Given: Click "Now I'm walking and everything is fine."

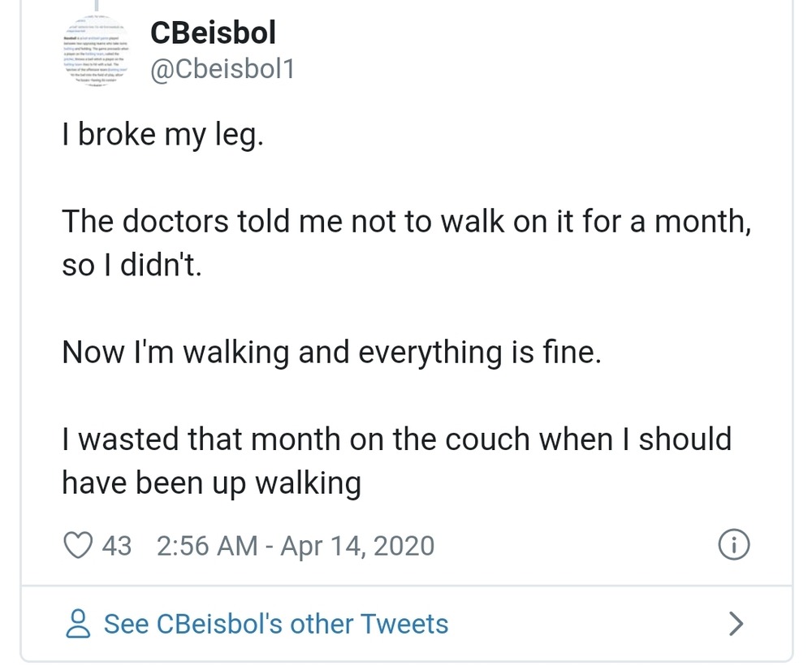Looking at the screenshot, I should coord(331,353).
